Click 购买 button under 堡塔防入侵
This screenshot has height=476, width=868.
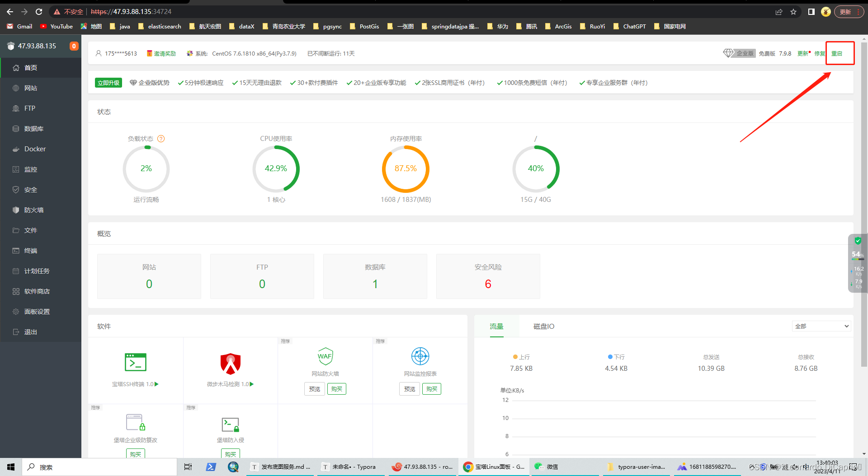point(231,453)
